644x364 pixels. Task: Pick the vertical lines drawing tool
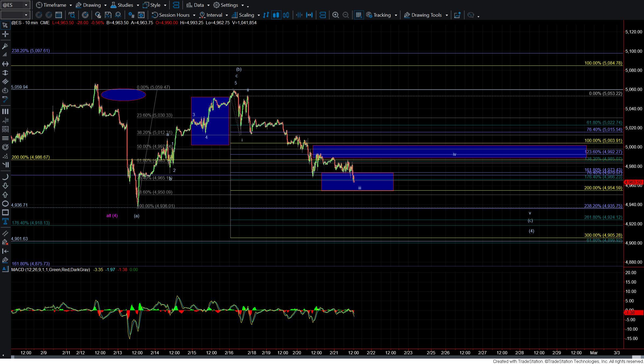[x=5, y=111]
